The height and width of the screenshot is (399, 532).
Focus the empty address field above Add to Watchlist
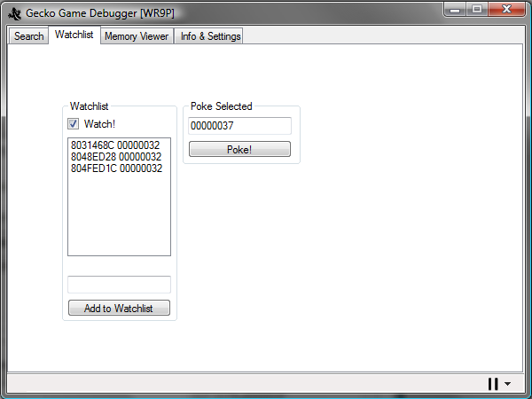point(119,285)
